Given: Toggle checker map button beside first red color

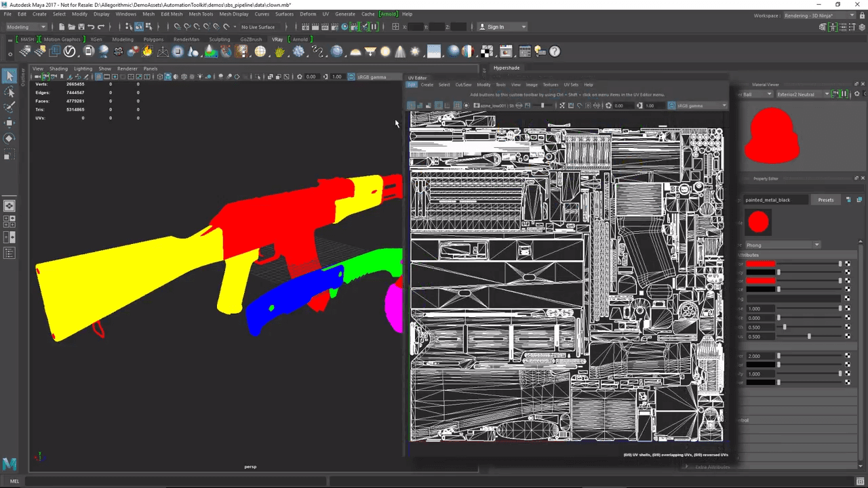Looking at the screenshot, I should click(x=847, y=264).
